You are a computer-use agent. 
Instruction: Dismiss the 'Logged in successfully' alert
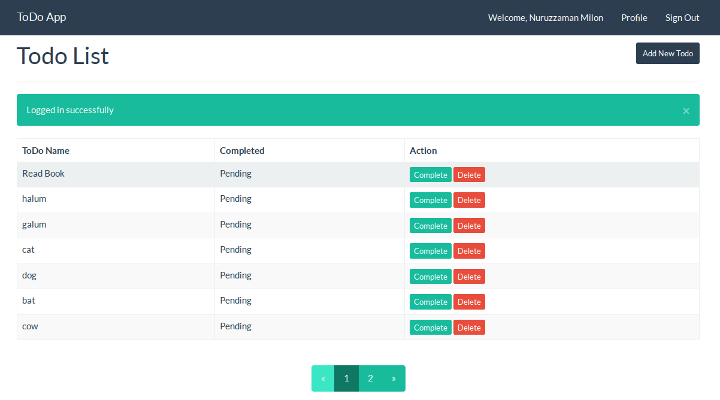(686, 111)
